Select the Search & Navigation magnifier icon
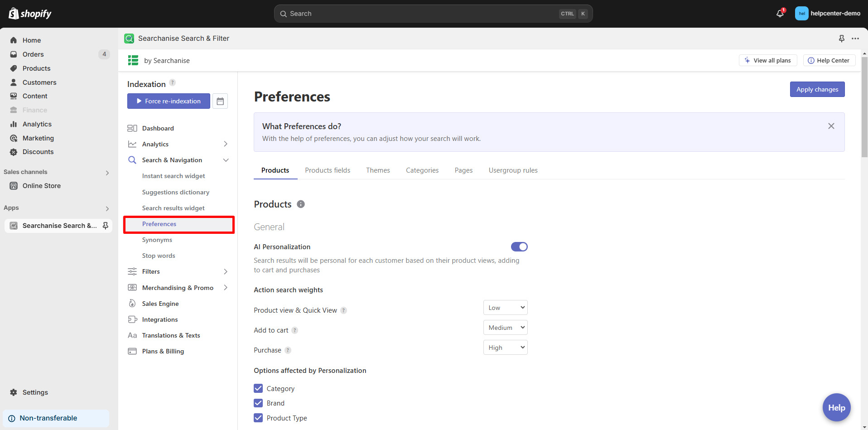 pyautogui.click(x=132, y=160)
